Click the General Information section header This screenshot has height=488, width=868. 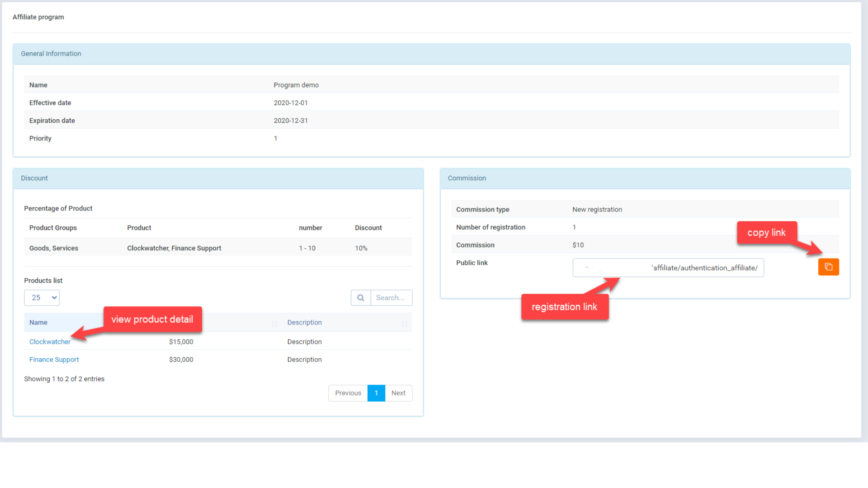[x=51, y=54]
